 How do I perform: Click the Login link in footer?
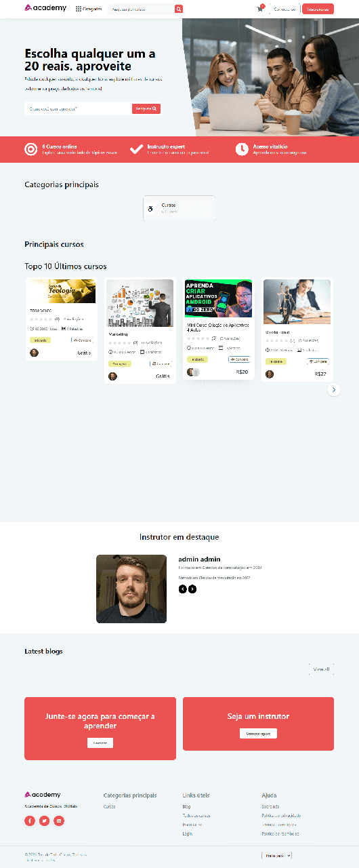coord(188,833)
